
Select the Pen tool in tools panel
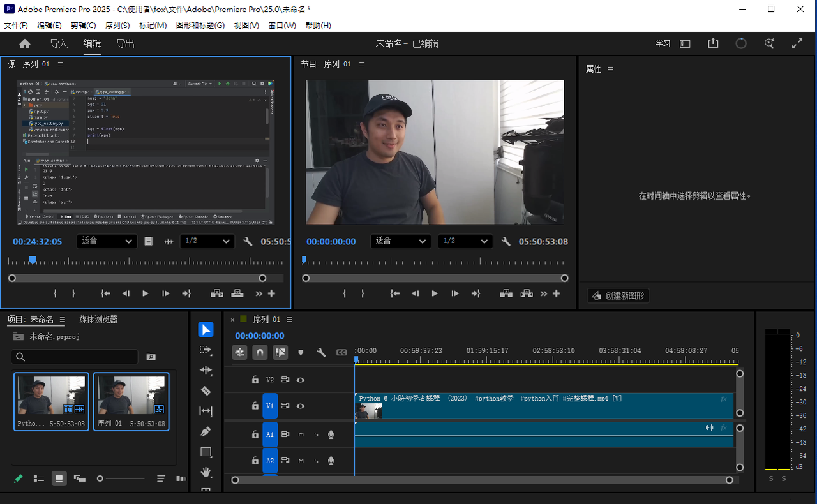206,432
